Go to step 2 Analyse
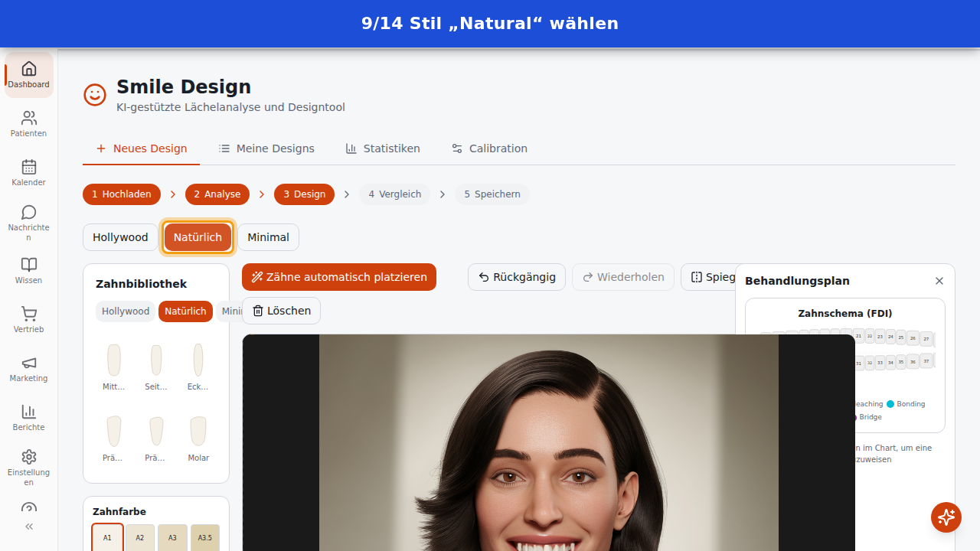The height and width of the screenshot is (551, 980). [x=217, y=194]
